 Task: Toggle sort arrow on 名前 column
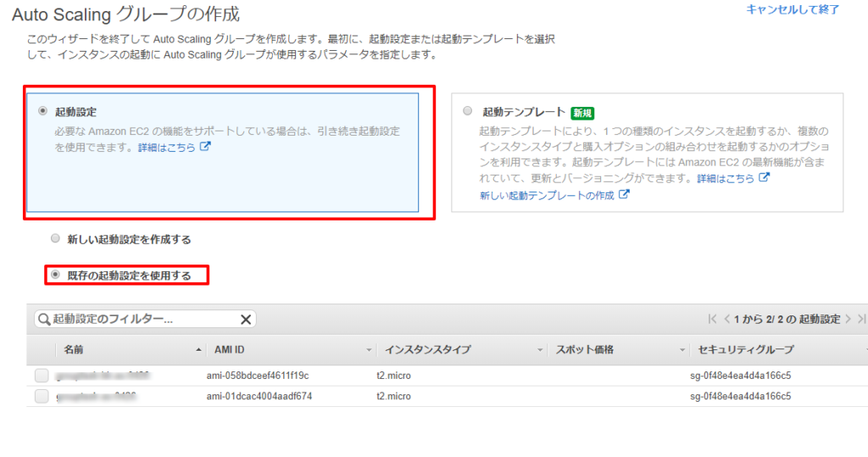pyautogui.click(x=198, y=350)
